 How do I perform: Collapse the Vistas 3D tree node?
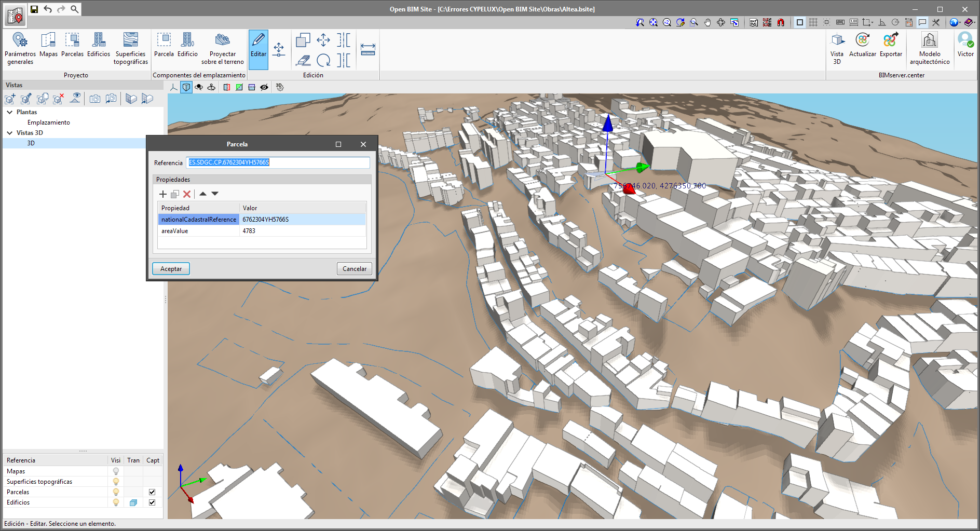(x=10, y=133)
